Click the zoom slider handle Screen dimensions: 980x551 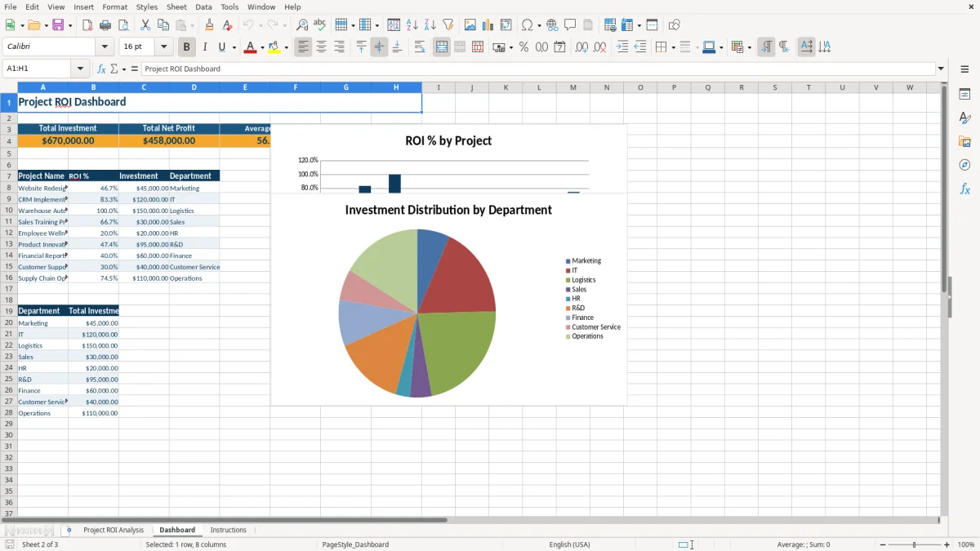click(x=914, y=544)
